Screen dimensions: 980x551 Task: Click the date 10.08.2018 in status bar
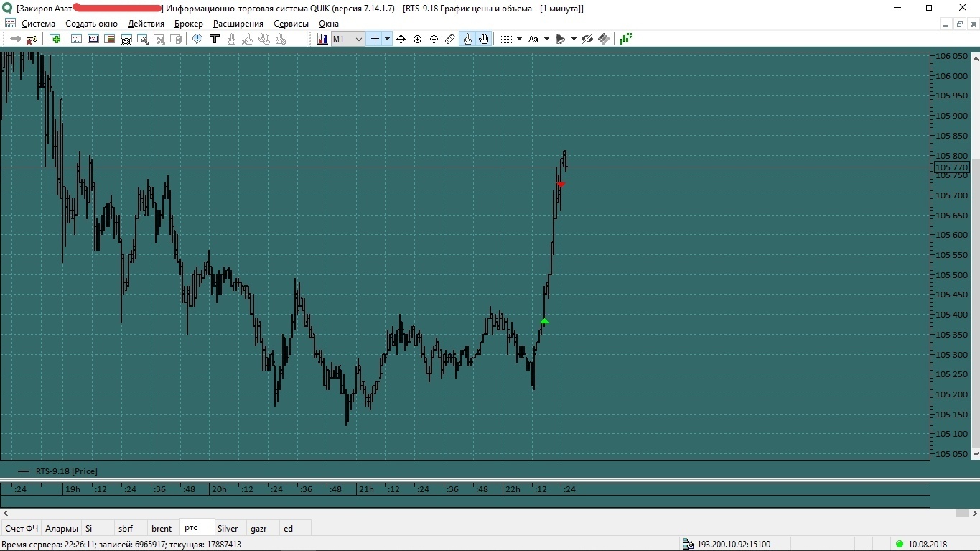click(928, 545)
